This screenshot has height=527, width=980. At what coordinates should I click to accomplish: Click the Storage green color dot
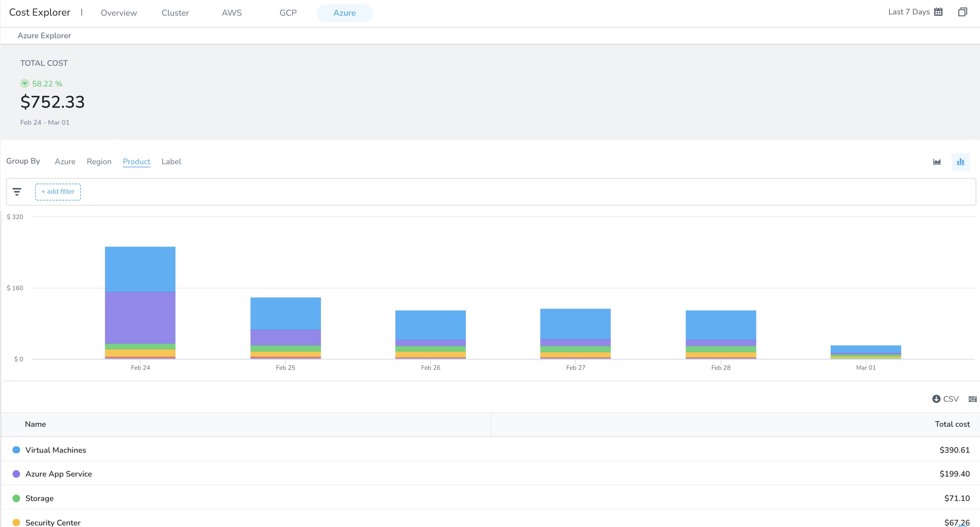tap(16, 498)
